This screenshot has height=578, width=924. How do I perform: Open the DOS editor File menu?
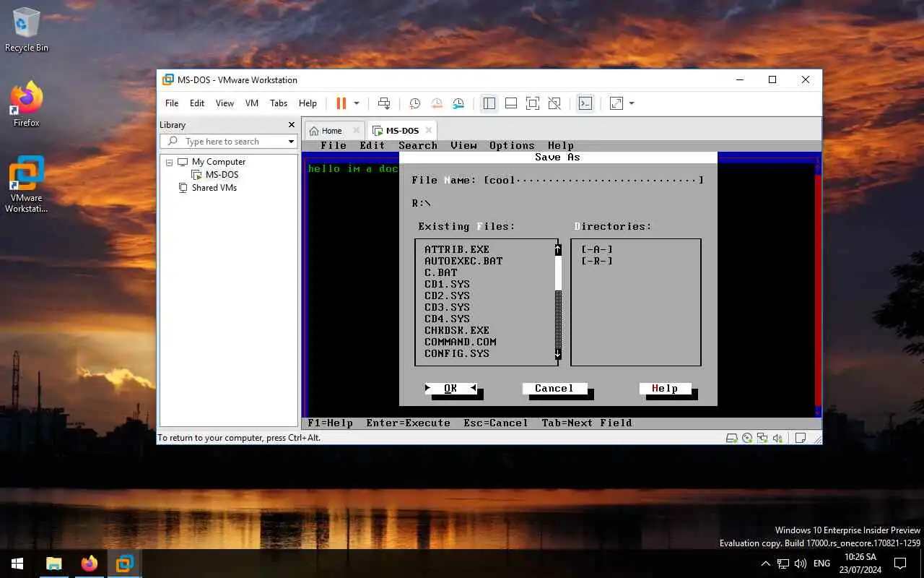pyautogui.click(x=334, y=145)
